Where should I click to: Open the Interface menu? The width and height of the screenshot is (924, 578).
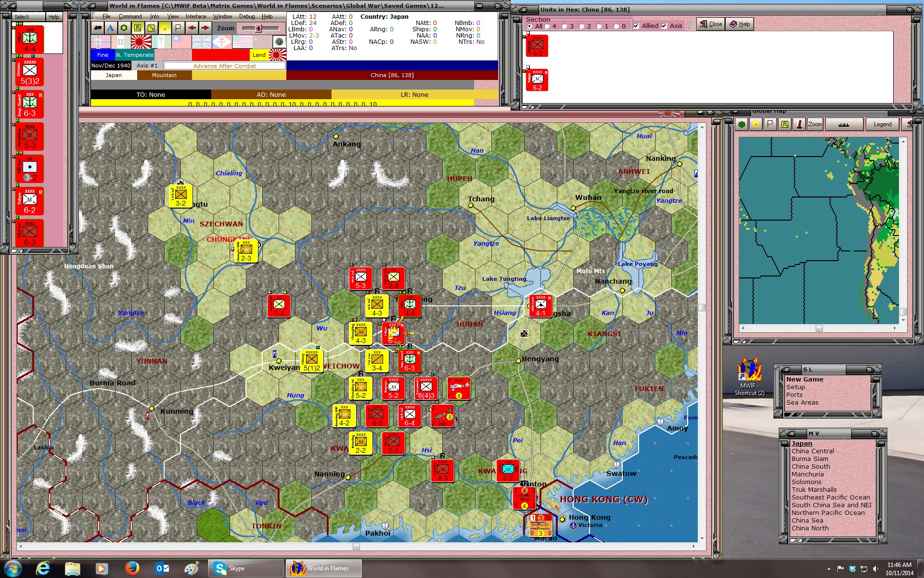click(194, 16)
